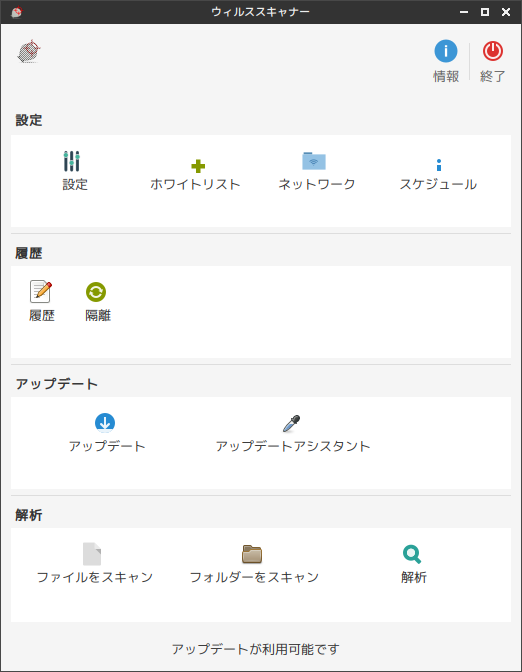
Task: Start アップデート download icon
Action: tap(105, 423)
